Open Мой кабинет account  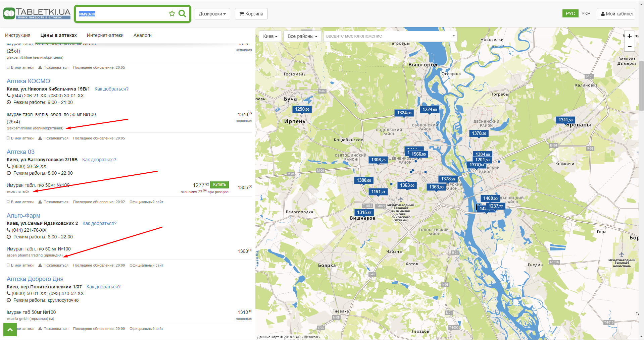tap(617, 14)
